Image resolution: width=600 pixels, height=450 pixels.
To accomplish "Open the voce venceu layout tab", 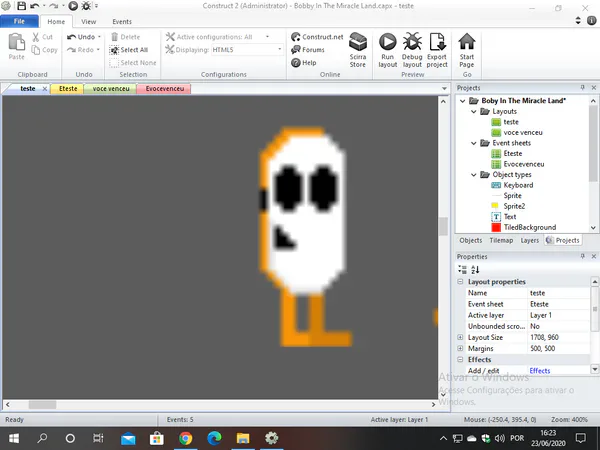I will click(x=111, y=89).
